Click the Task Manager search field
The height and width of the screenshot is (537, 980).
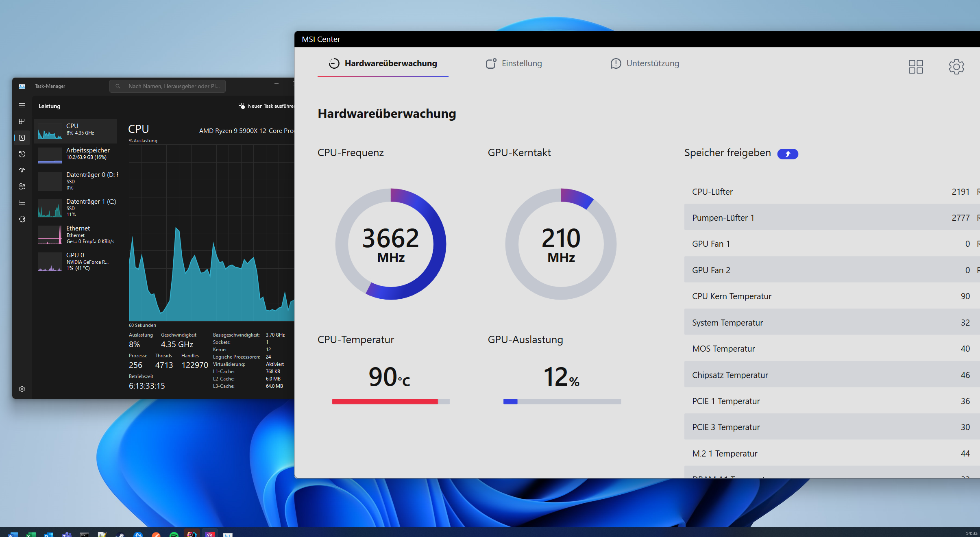[x=168, y=86]
